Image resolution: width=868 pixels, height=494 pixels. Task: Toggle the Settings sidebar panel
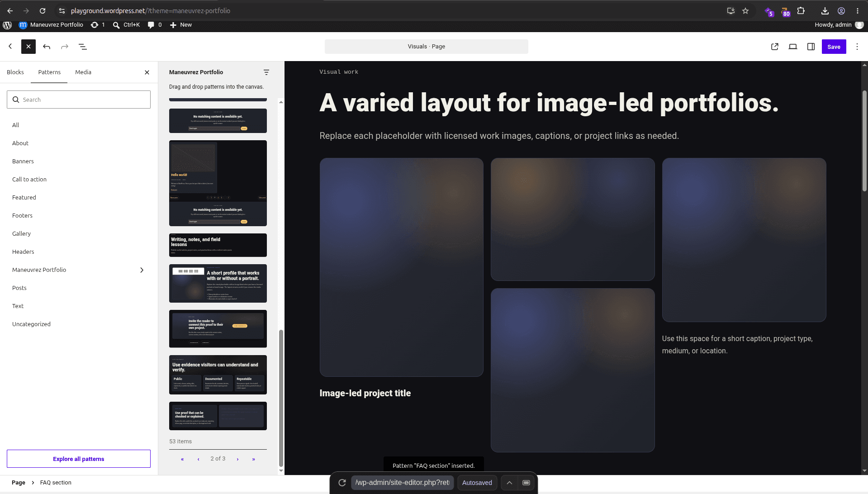pos(811,47)
